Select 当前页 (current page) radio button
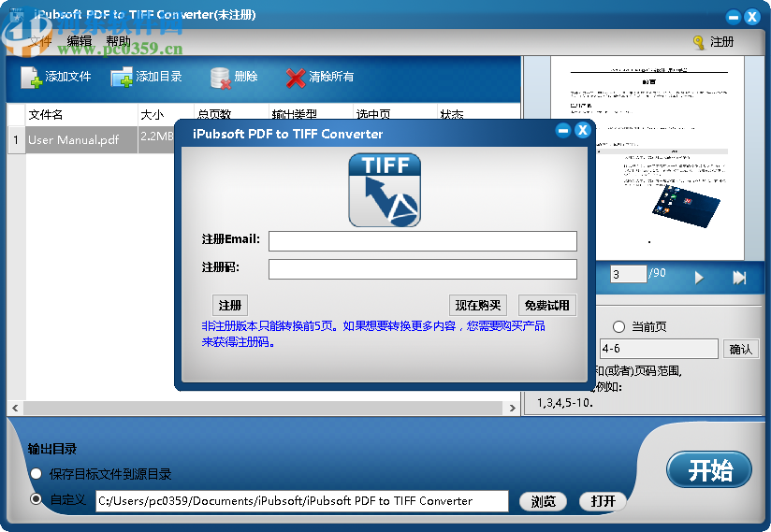The width and height of the screenshot is (771, 532). pos(618,326)
